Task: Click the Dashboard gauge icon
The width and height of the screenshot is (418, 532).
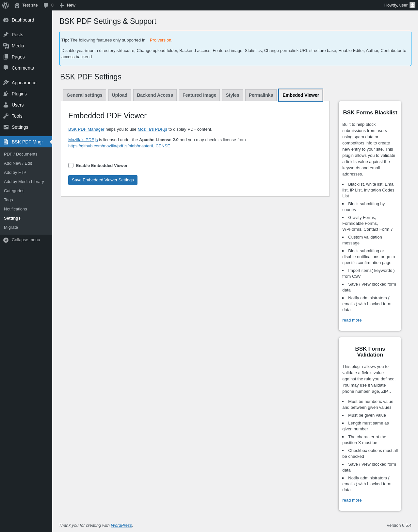Action: pos(6,20)
